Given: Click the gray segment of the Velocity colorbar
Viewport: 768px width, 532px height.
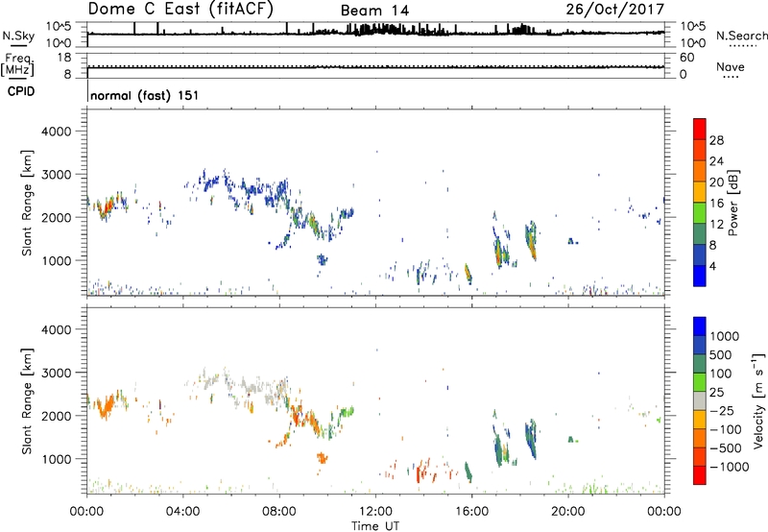Looking at the screenshot, I should coord(700,401).
